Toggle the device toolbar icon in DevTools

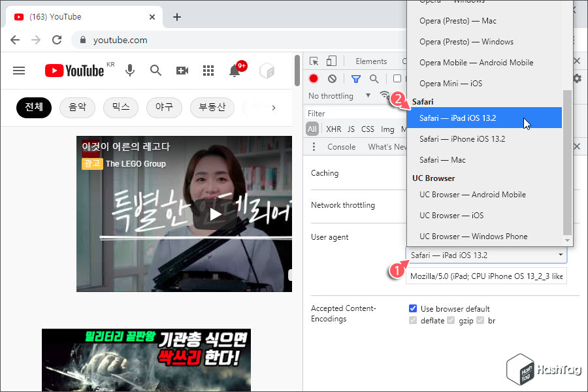pos(332,61)
